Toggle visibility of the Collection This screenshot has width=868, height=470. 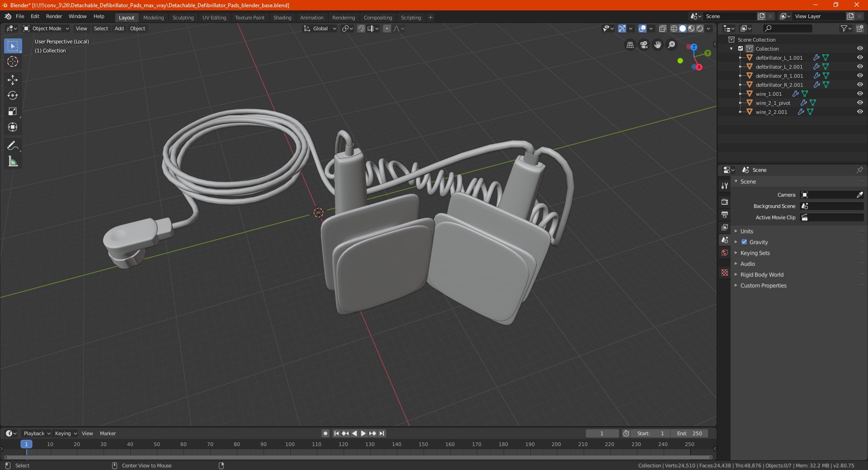(x=860, y=49)
